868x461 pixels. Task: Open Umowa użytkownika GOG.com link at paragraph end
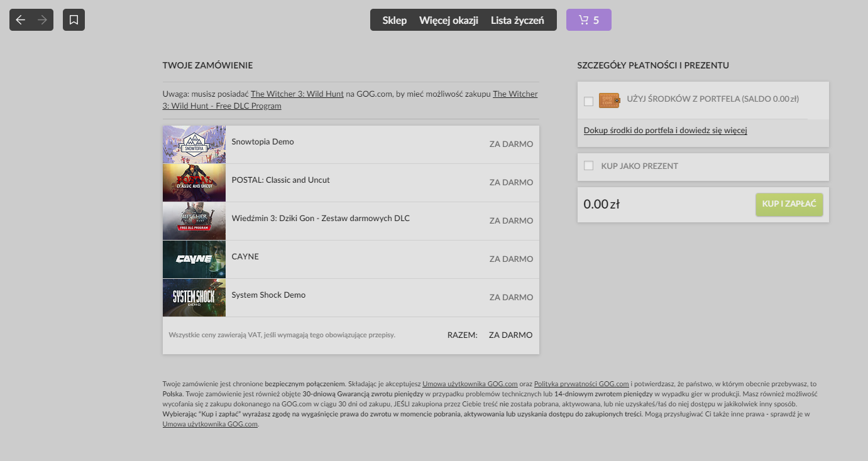point(210,424)
